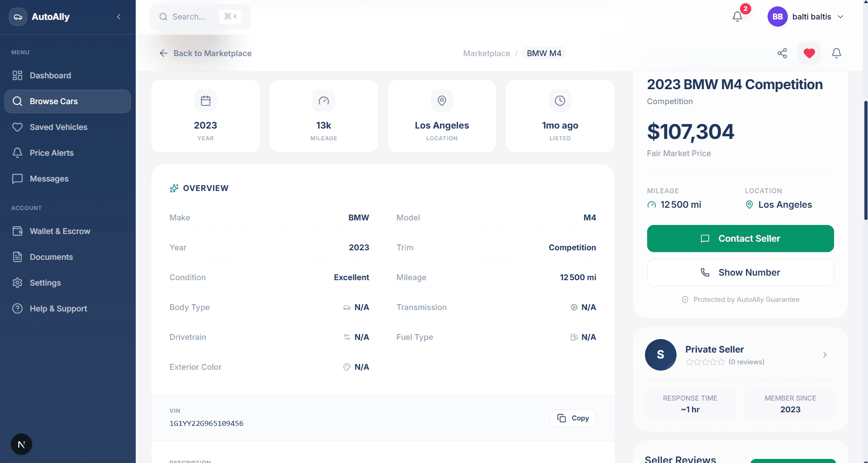
Task: Open Documents in the sidebar
Action: (67, 257)
